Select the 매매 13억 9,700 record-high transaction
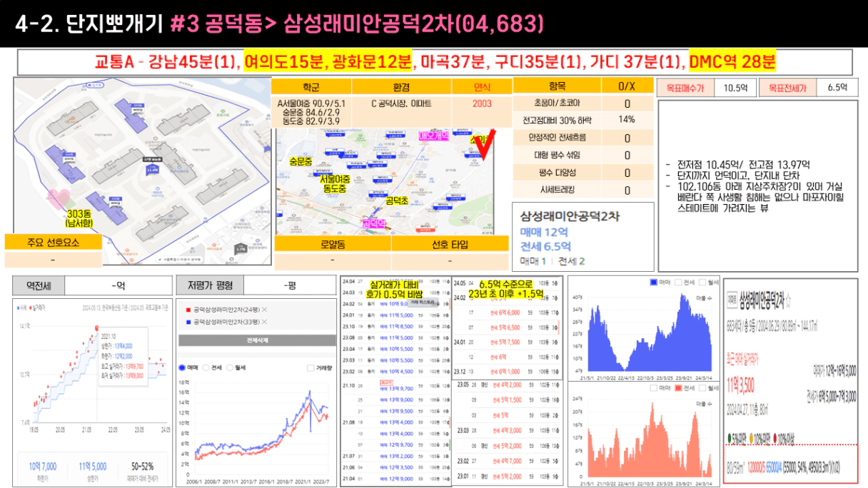 397,388
